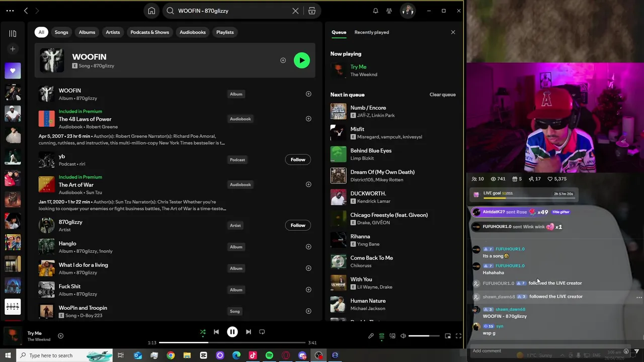Viewport: 644px width, 362px height.
Task: Filter search results by Songs
Action: (x=61, y=32)
